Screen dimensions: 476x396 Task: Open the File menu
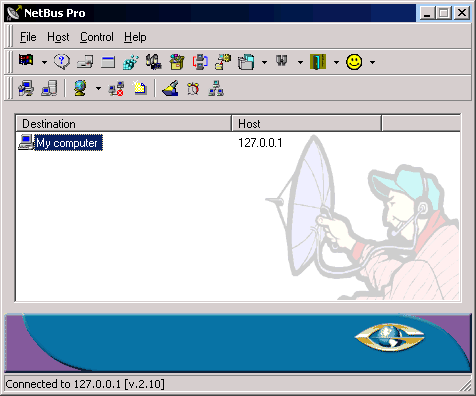28,37
